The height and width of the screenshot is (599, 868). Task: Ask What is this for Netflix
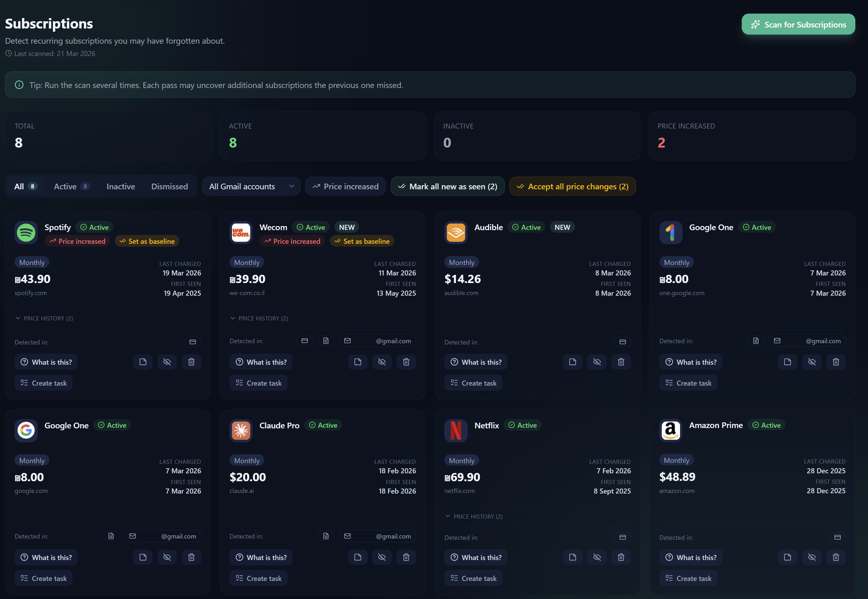476,557
